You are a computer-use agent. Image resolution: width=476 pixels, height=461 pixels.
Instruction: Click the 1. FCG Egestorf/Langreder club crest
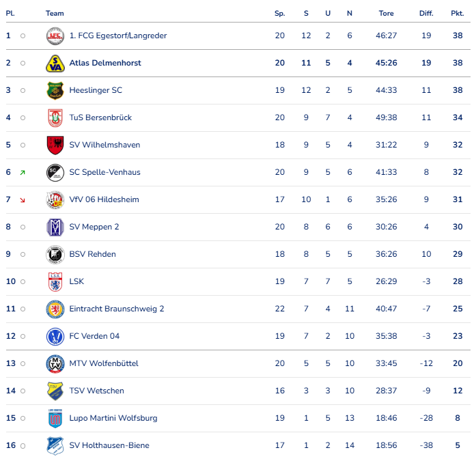pos(55,36)
